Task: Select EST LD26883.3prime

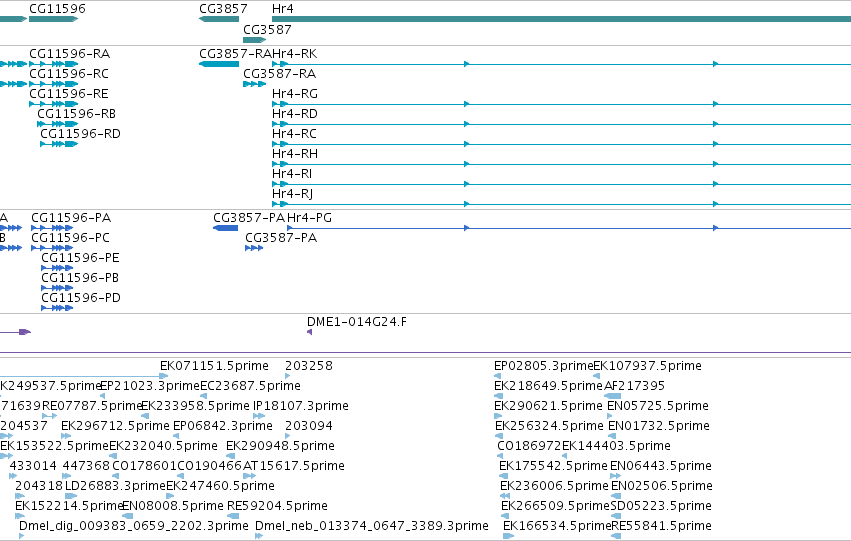Action: point(115,486)
